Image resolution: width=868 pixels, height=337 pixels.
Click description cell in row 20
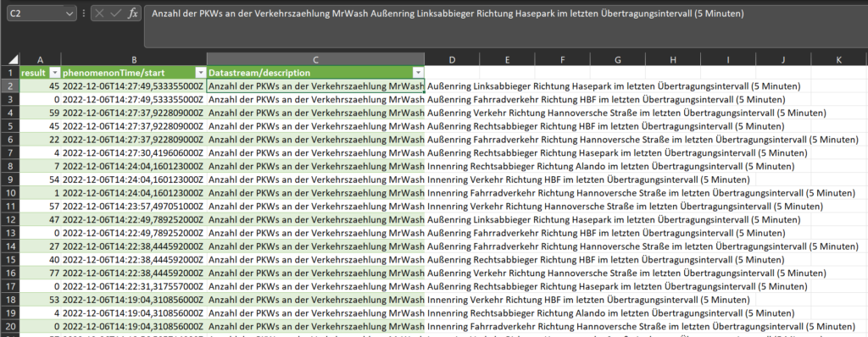(x=315, y=327)
